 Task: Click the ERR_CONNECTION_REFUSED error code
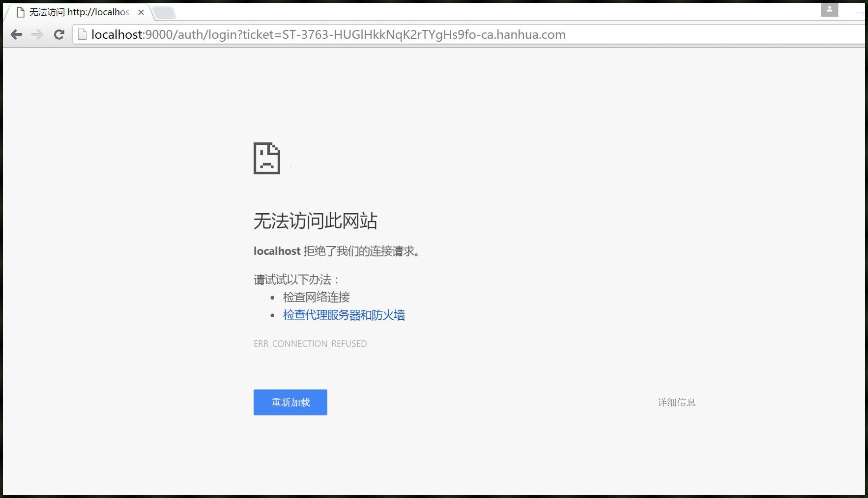tap(310, 344)
